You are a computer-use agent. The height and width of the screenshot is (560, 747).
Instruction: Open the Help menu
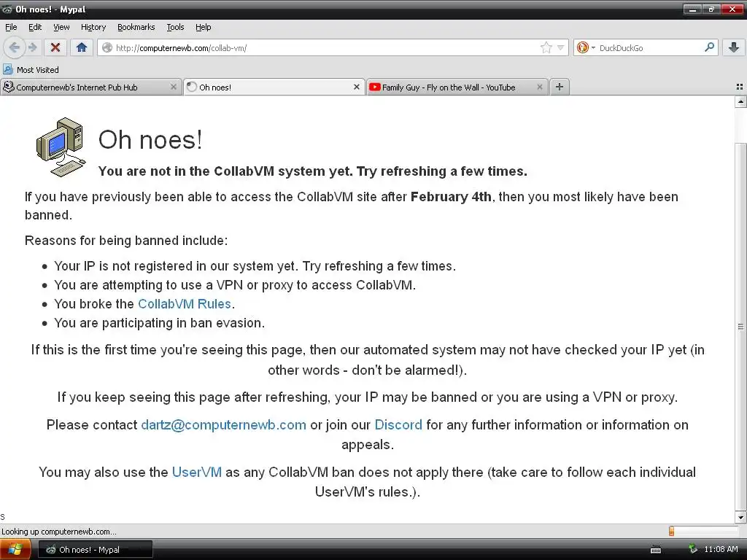[203, 27]
